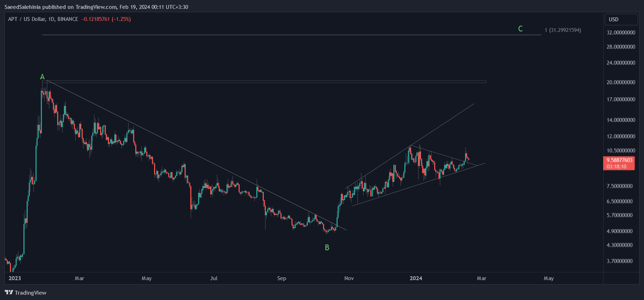Image resolution: width=644 pixels, height=300 pixels.
Task: Click the 32.00000000 price axis label
Action: 621,33
